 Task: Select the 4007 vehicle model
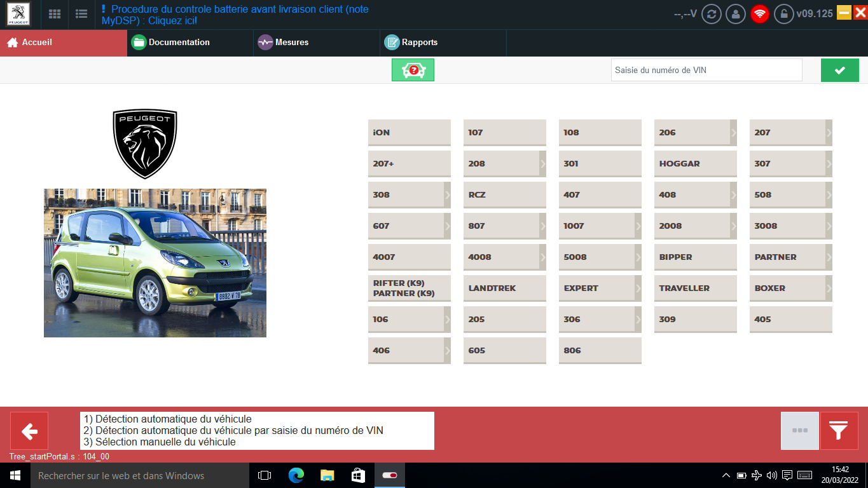pyautogui.click(x=410, y=257)
